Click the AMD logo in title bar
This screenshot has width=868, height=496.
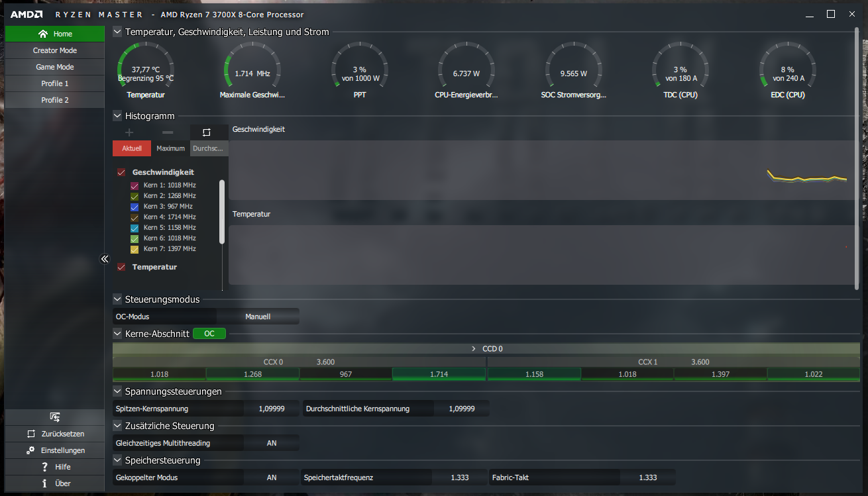click(27, 14)
